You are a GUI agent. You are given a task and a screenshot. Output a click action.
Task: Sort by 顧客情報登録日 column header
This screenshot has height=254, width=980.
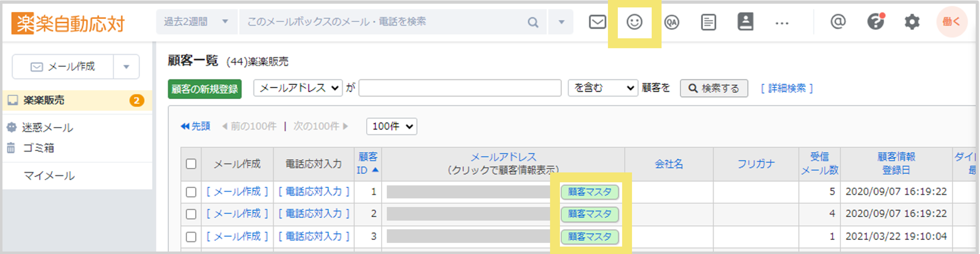click(896, 163)
